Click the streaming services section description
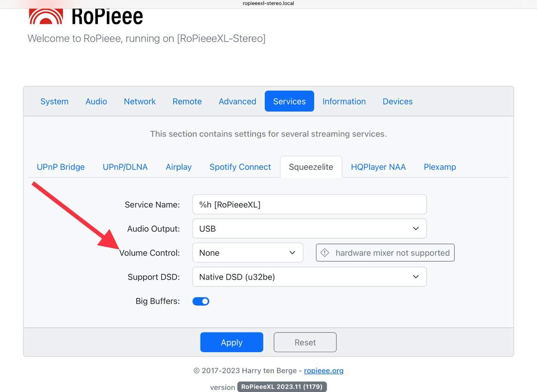 [x=268, y=134]
